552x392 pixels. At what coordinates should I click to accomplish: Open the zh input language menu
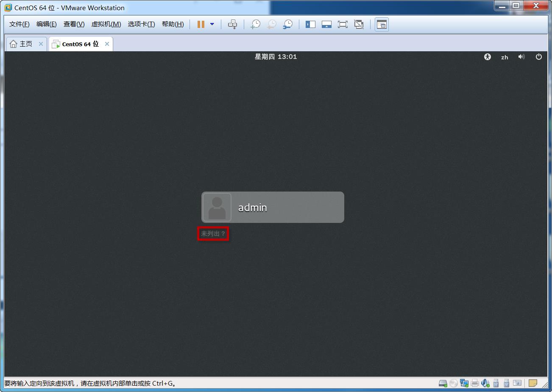pos(505,57)
